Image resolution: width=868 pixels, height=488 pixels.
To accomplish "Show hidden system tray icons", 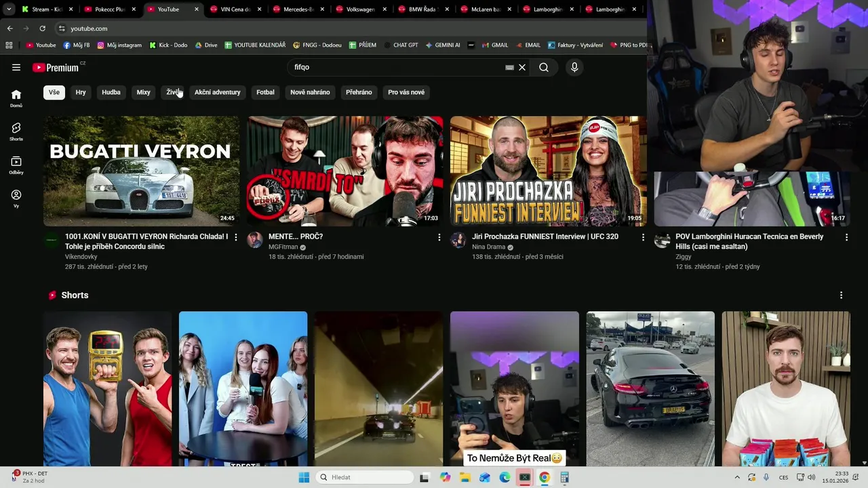I will pos(737,477).
